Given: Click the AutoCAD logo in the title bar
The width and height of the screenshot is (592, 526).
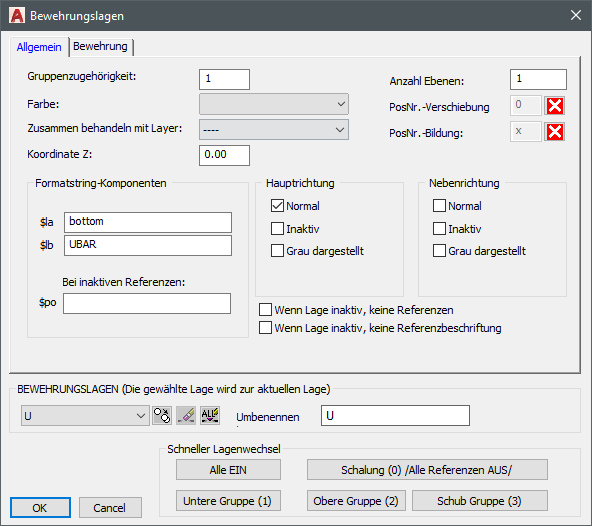Looking at the screenshot, I should (17, 15).
